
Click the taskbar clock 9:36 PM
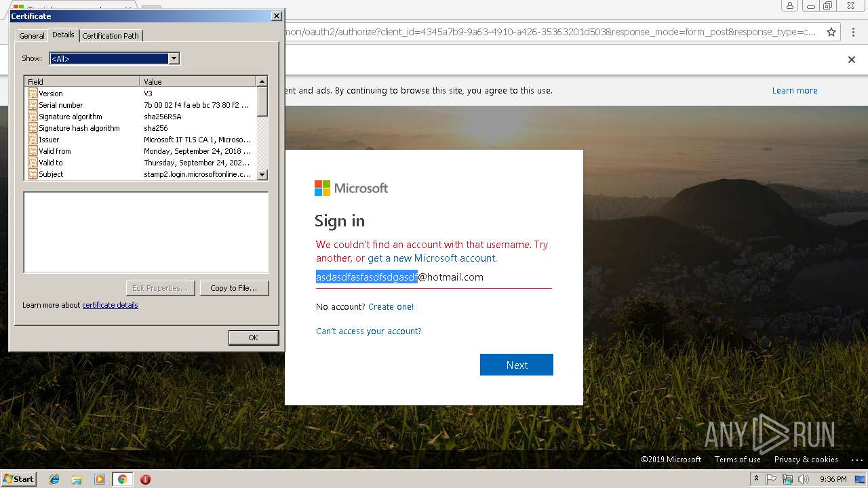click(x=833, y=479)
